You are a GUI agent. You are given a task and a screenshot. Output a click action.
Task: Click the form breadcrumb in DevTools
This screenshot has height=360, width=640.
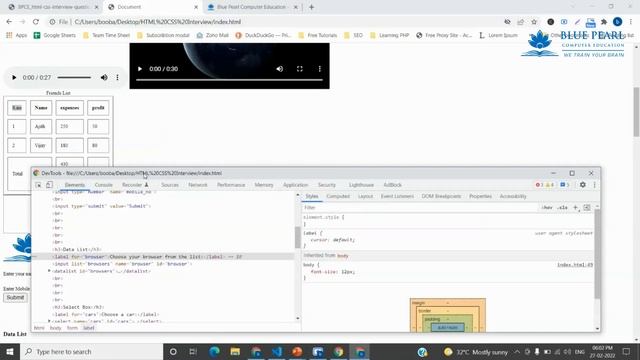(x=72, y=328)
